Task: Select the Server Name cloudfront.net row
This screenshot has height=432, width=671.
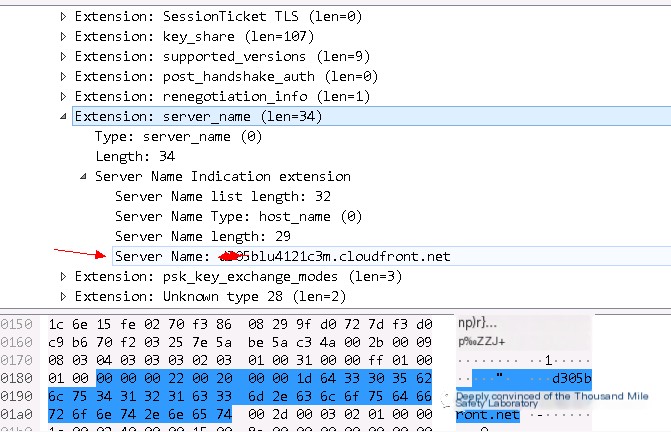Action: (x=392, y=256)
